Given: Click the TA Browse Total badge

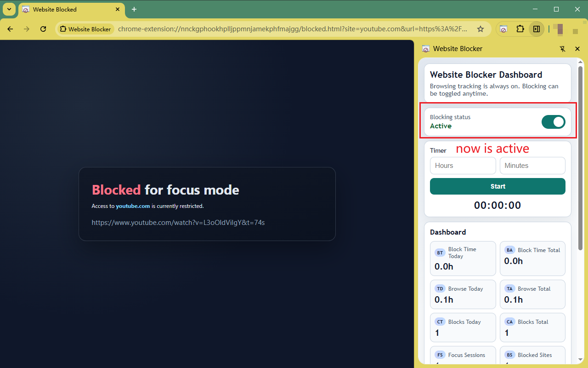Looking at the screenshot, I should [x=509, y=288].
